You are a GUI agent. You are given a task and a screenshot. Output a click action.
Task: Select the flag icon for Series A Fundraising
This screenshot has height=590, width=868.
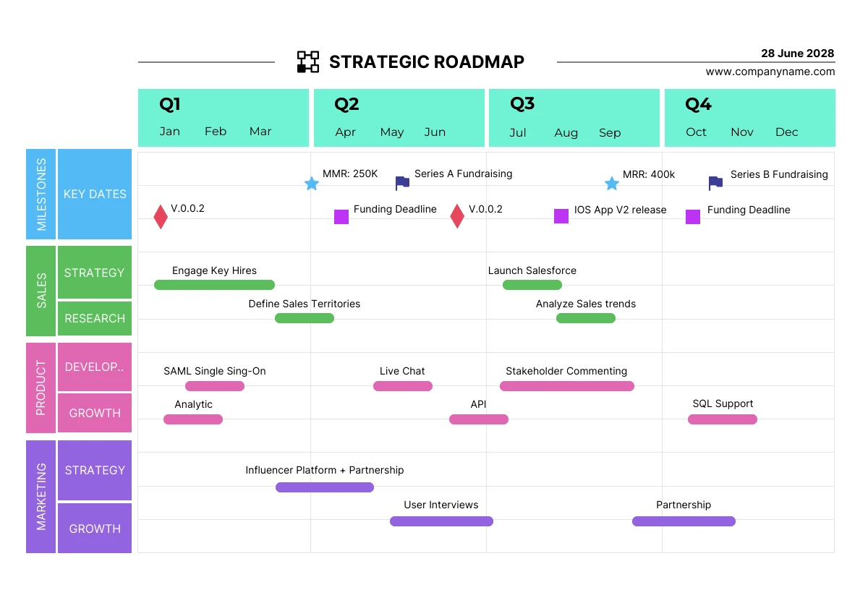(402, 183)
